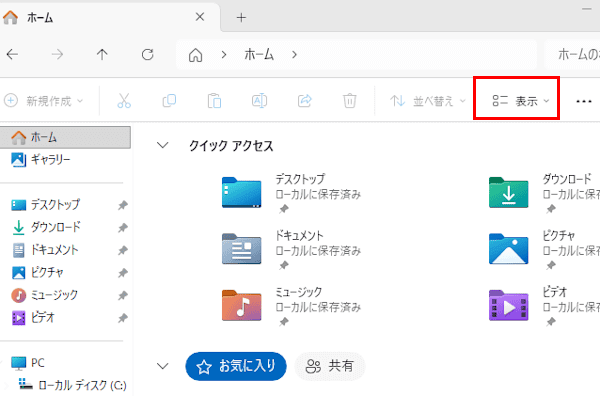This screenshot has width=600, height=396.
Task: Click the home icon in address bar
Action: (196, 55)
